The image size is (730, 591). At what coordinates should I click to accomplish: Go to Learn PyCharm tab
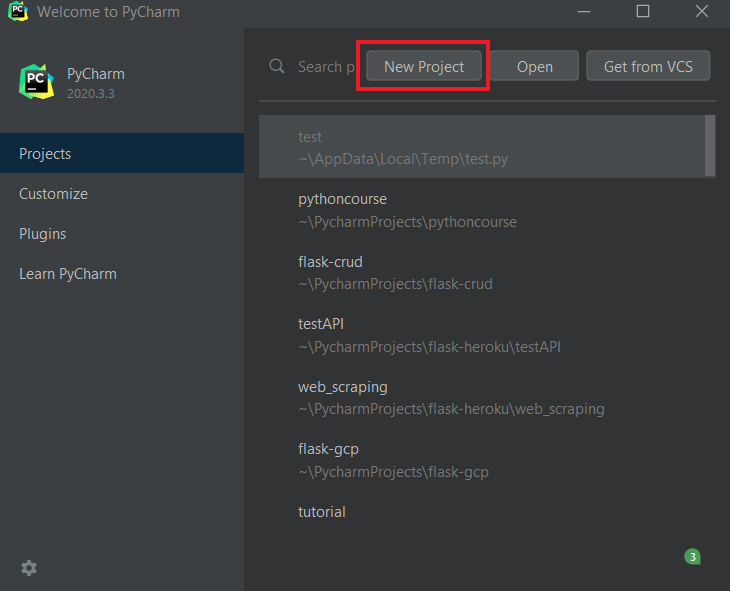pos(122,273)
